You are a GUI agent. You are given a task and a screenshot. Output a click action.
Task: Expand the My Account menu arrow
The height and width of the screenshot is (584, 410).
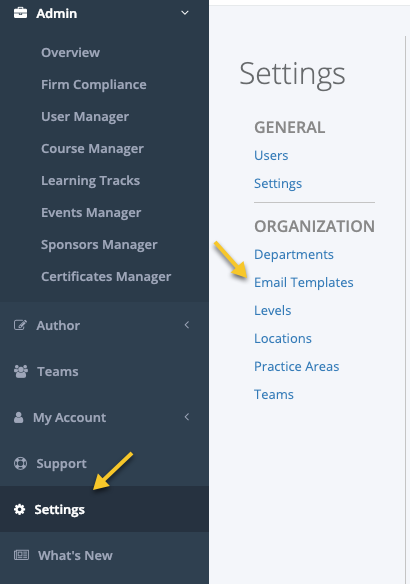click(187, 417)
